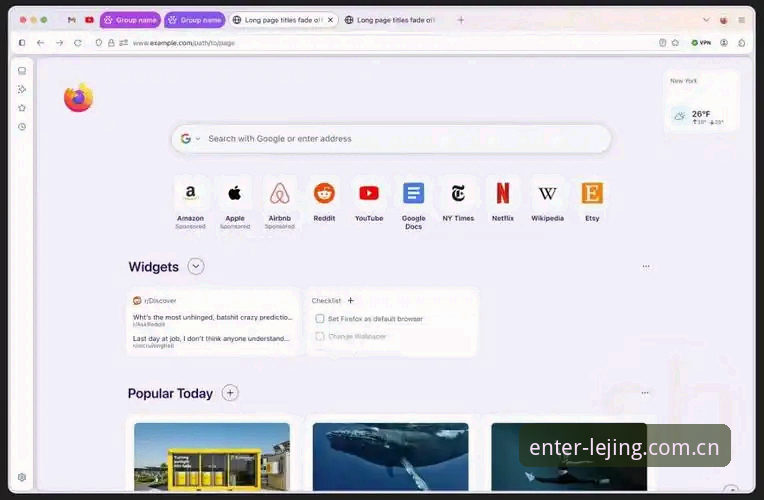Open search engine dropdown beside Google logo
The image size is (764, 500).
click(x=198, y=139)
